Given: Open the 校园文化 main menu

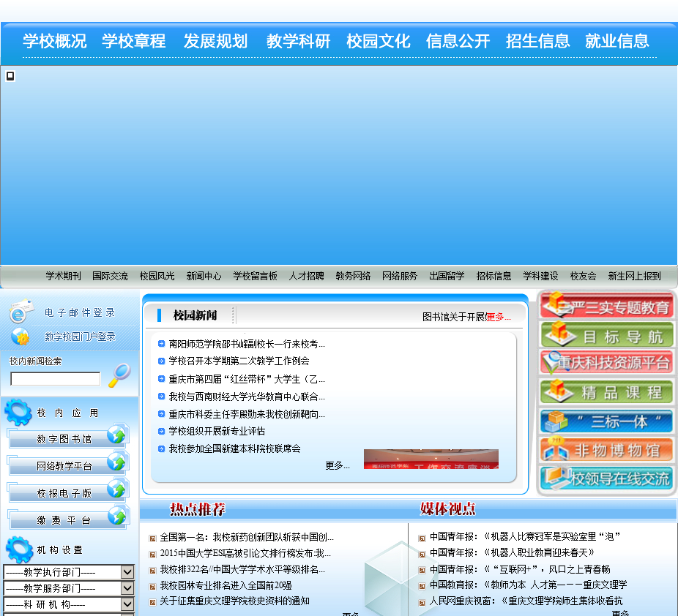Looking at the screenshot, I should point(379,41).
